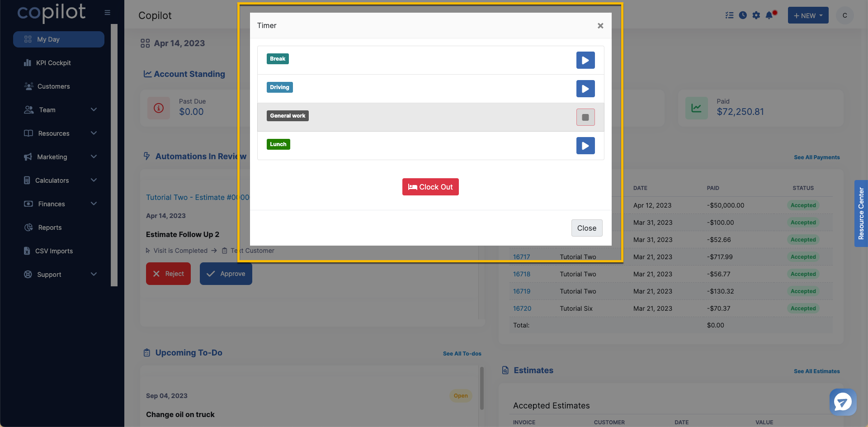Open the + NEW dropdown
Image resolution: width=868 pixels, height=427 pixels.
click(x=808, y=15)
